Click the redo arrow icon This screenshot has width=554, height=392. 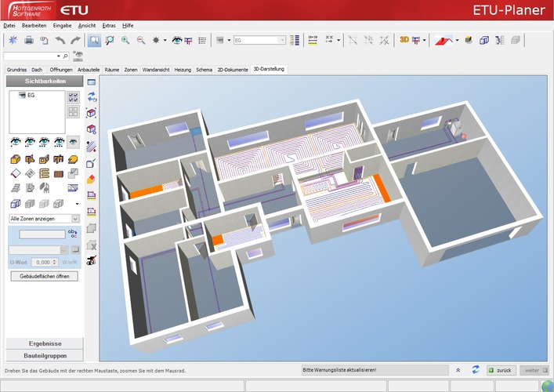click(75, 40)
